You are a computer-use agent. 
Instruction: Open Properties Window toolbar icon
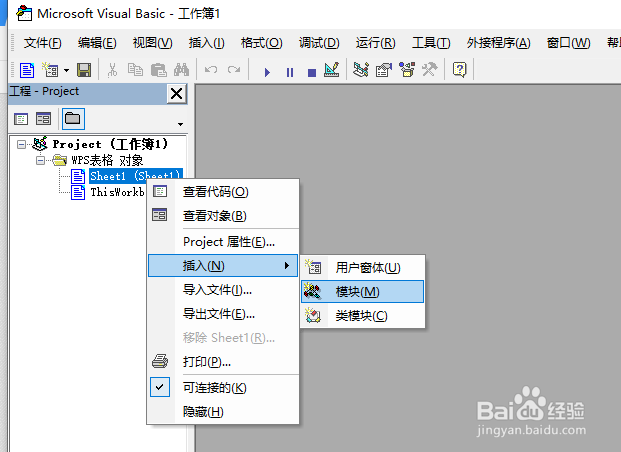pyautogui.click(x=384, y=70)
